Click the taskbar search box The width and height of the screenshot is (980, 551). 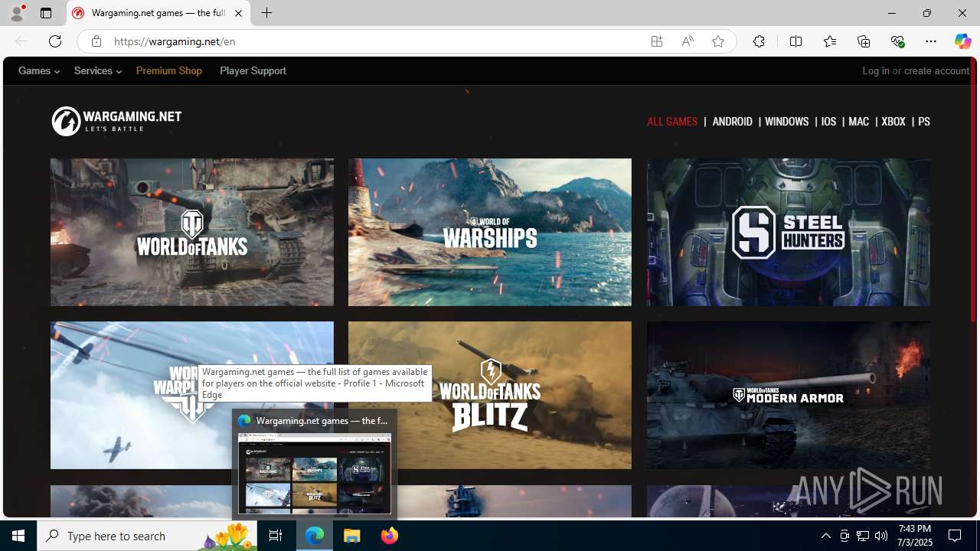(146, 536)
